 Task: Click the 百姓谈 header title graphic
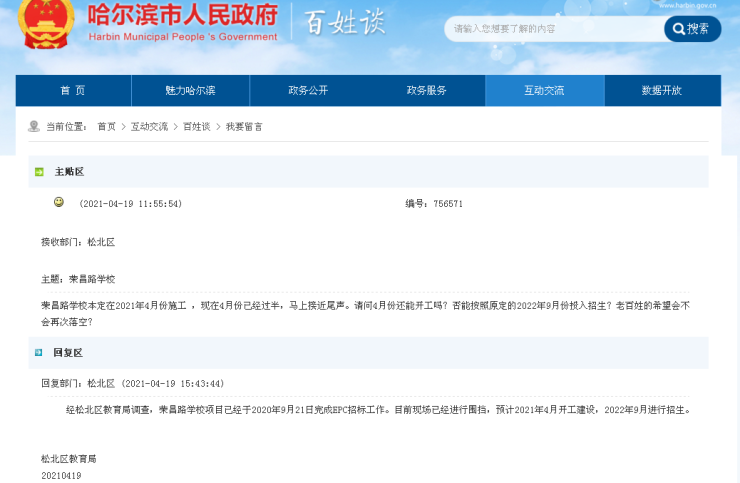pos(345,22)
